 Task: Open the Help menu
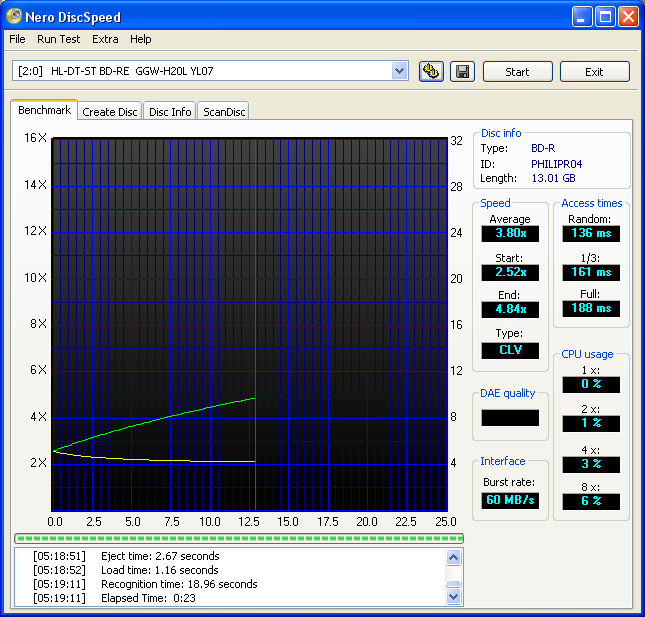(x=141, y=39)
